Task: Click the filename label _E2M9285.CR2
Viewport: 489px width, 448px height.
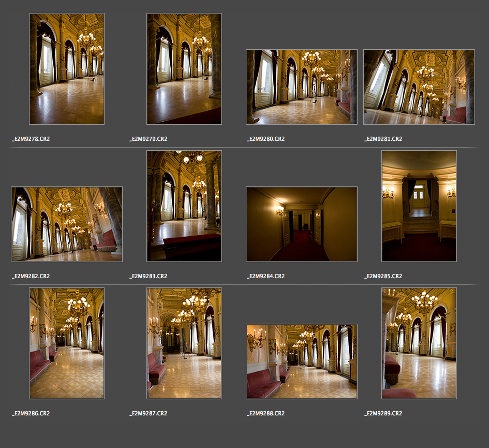Action: [x=383, y=276]
